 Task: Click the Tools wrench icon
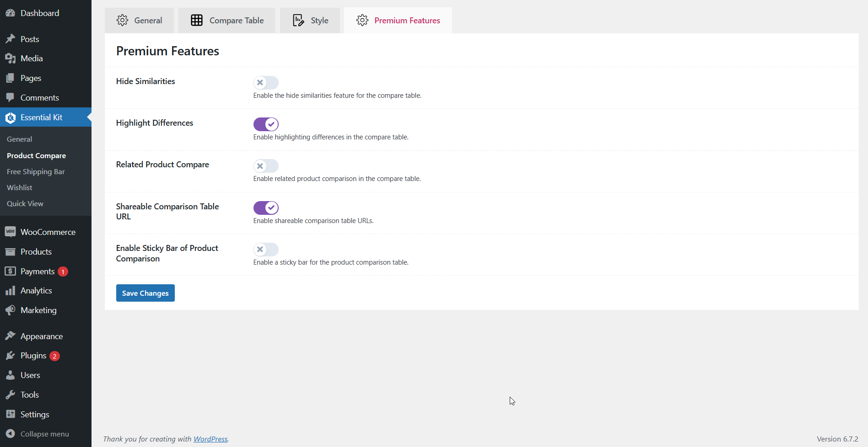point(10,395)
